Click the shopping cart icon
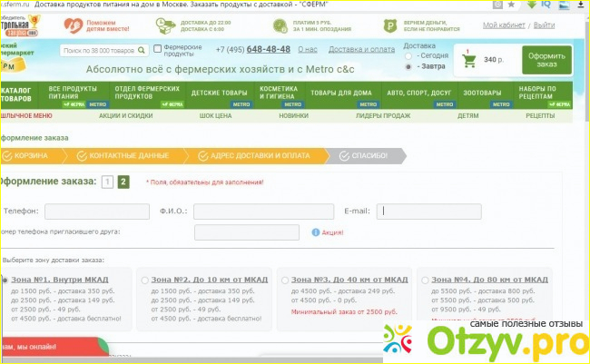590x364 pixels. click(469, 61)
